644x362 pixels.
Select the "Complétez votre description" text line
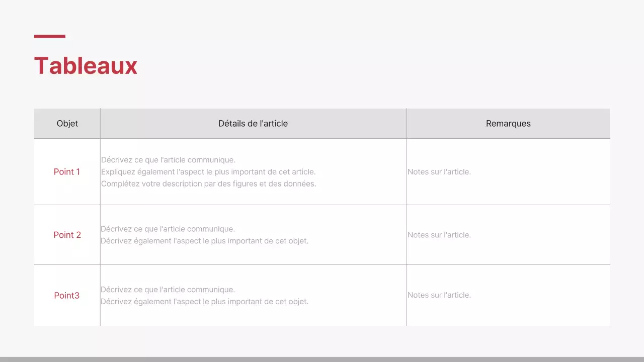[x=208, y=184]
